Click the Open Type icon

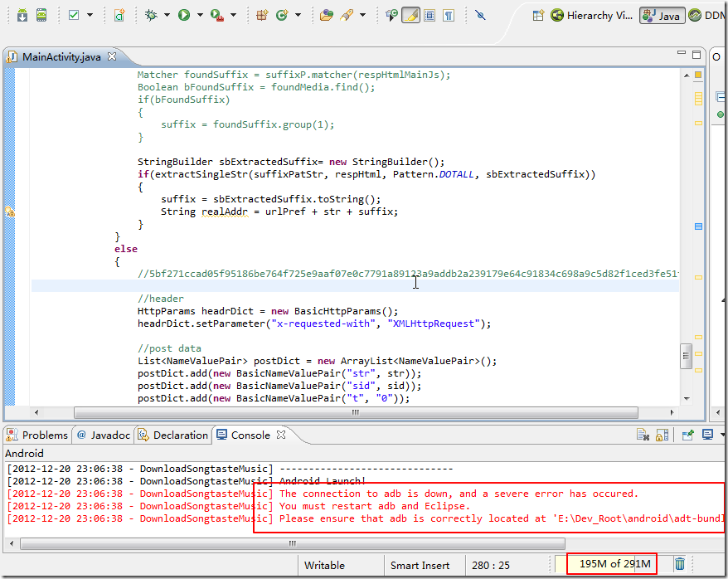(328, 15)
